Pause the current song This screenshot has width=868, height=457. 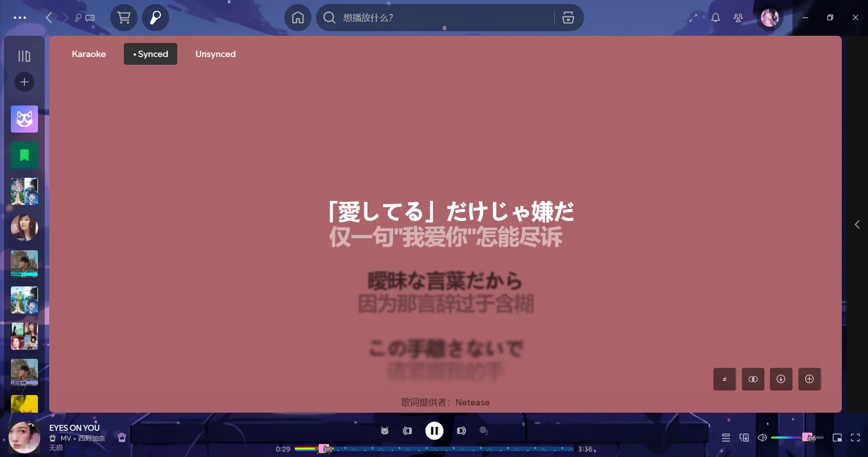[x=434, y=431]
